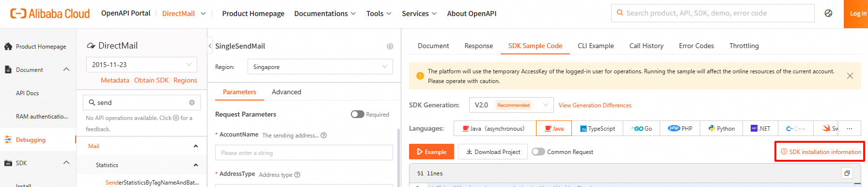
Task: Select the Java language option
Action: point(554,129)
